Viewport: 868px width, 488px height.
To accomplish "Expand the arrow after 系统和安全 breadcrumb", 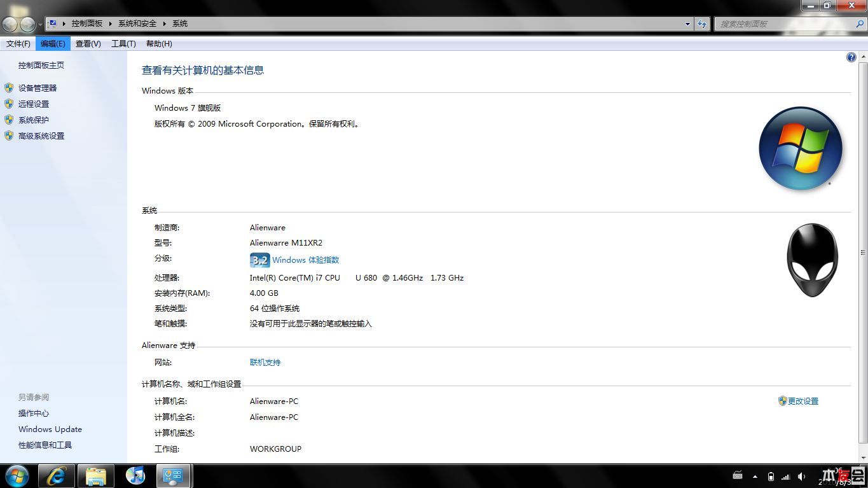I will coord(164,24).
